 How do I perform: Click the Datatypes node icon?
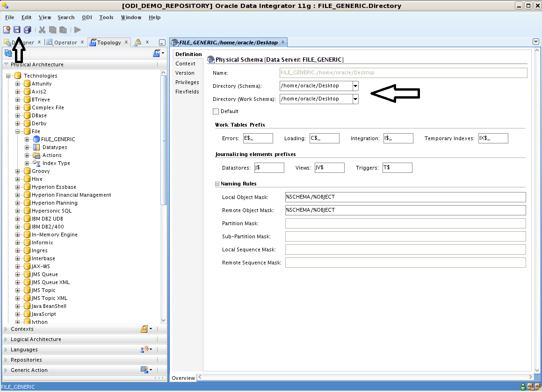tap(36, 147)
